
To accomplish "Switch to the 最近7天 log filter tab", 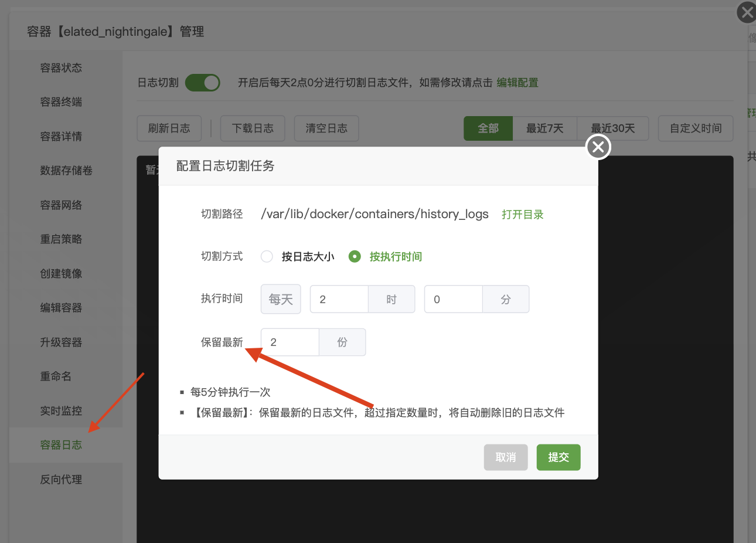I will coord(545,128).
